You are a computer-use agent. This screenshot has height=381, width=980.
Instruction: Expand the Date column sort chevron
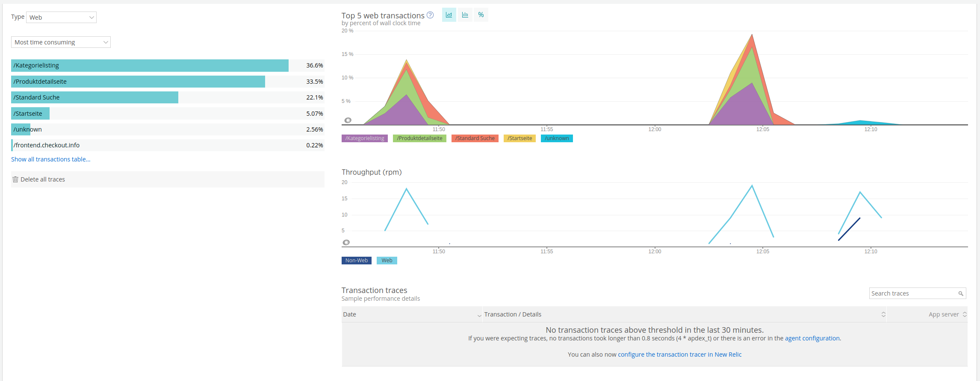(479, 315)
